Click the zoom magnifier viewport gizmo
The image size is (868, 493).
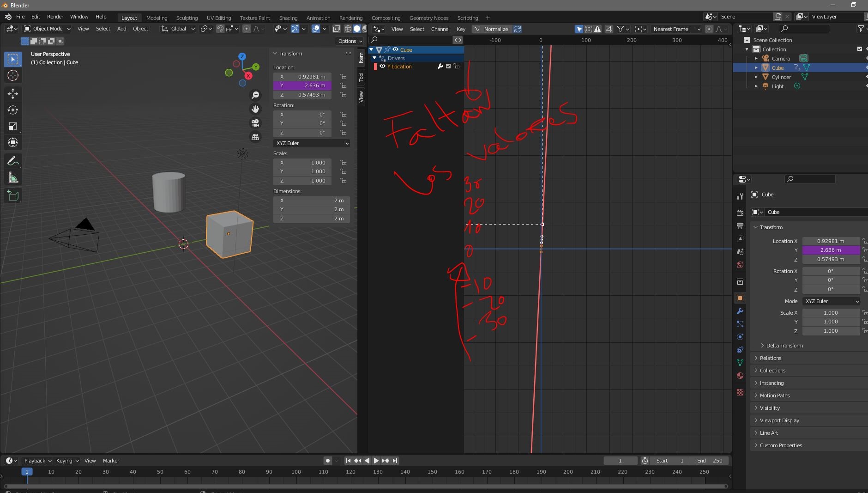(x=255, y=95)
